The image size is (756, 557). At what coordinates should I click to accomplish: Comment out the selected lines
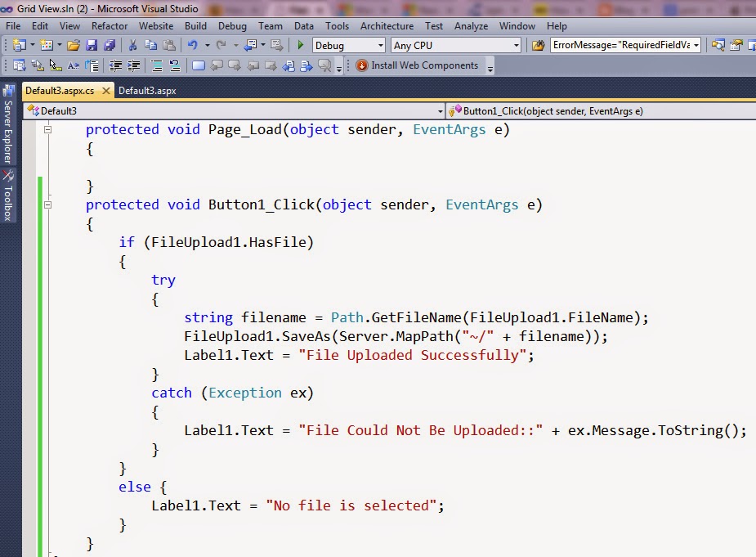(x=154, y=65)
